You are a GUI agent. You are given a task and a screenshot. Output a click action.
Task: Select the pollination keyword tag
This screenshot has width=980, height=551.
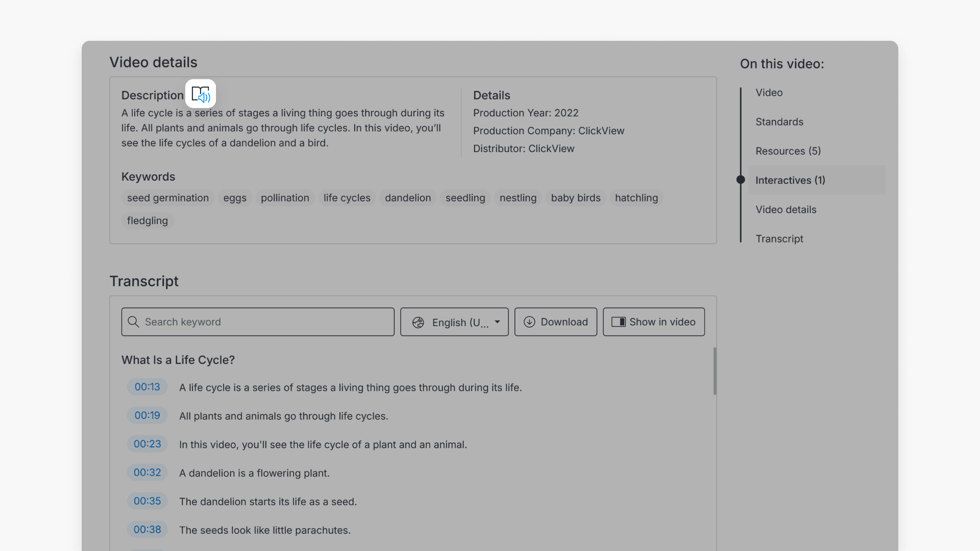285,198
